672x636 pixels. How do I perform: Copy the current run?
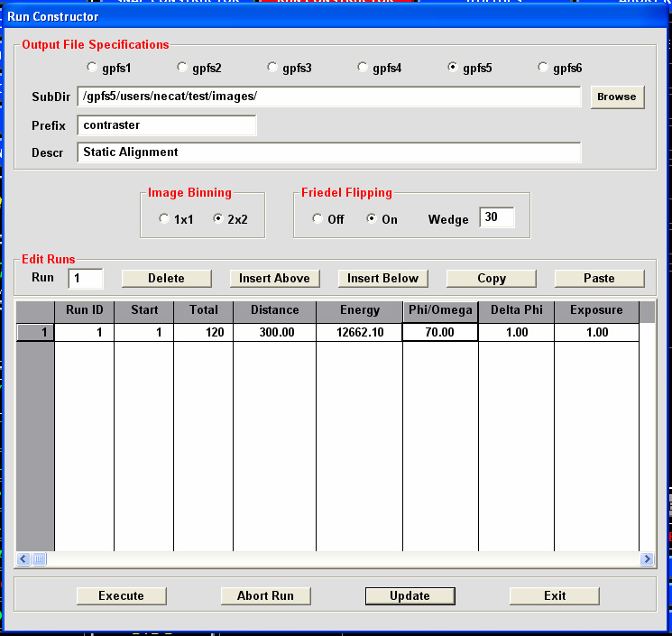click(491, 278)
